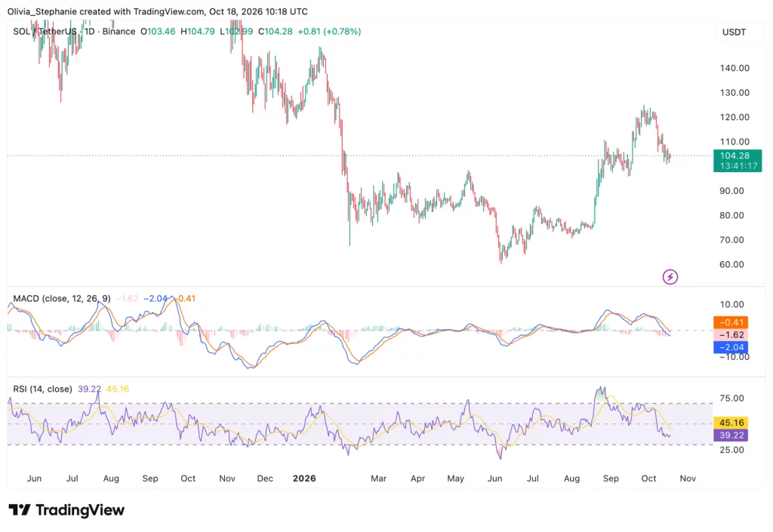This screenshot has height=532, width=773.
Task: Click the 120.00 price axis label
Action: 735,117
